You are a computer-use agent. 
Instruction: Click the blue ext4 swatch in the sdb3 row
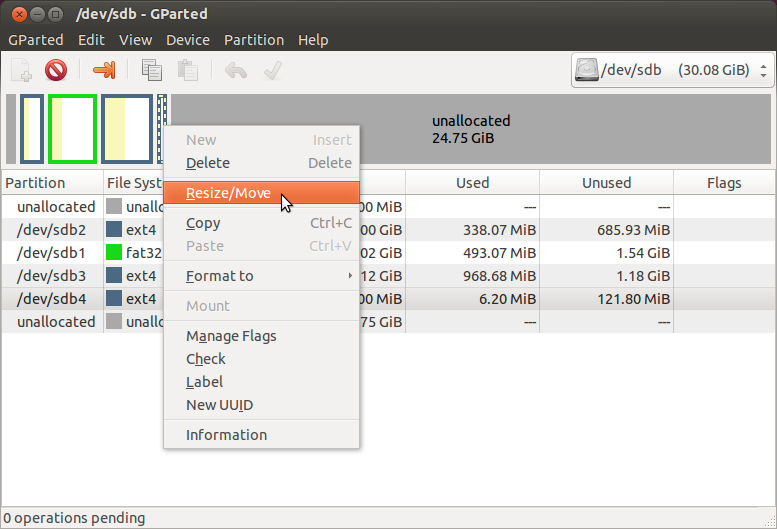(114, 275)
